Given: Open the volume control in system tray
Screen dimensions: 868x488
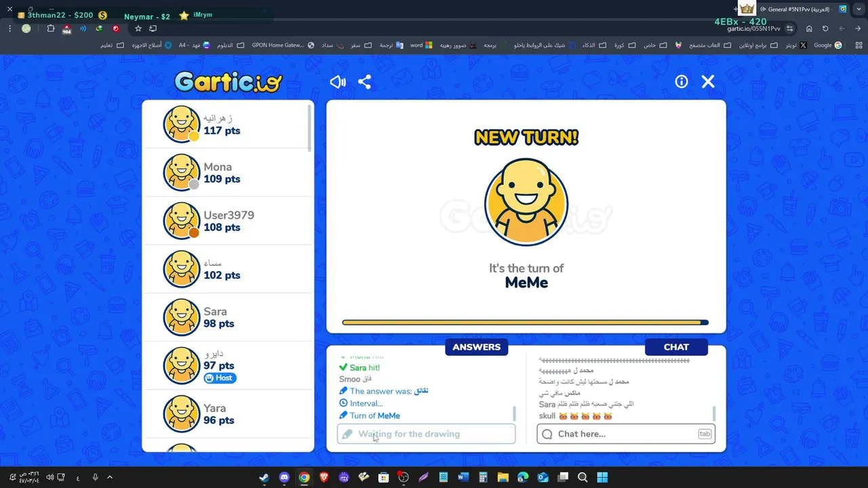Looking at the screenshot, I should click(50, 477).
